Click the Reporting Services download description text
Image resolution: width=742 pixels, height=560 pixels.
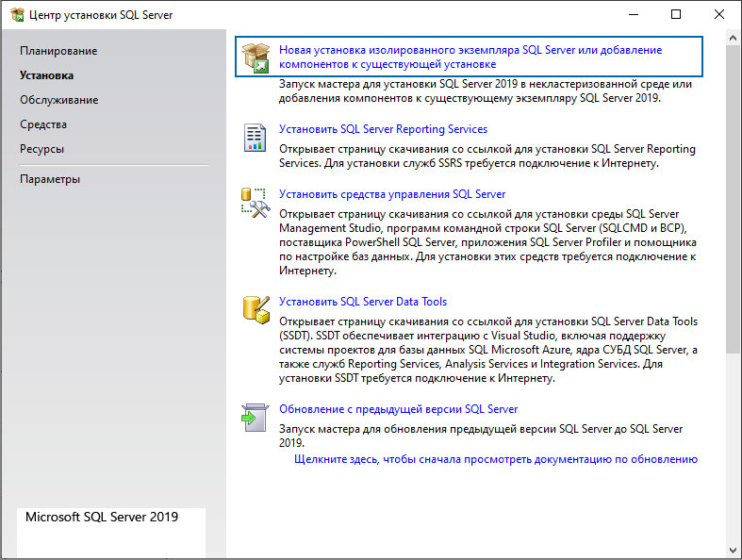(x=487, y=156)
